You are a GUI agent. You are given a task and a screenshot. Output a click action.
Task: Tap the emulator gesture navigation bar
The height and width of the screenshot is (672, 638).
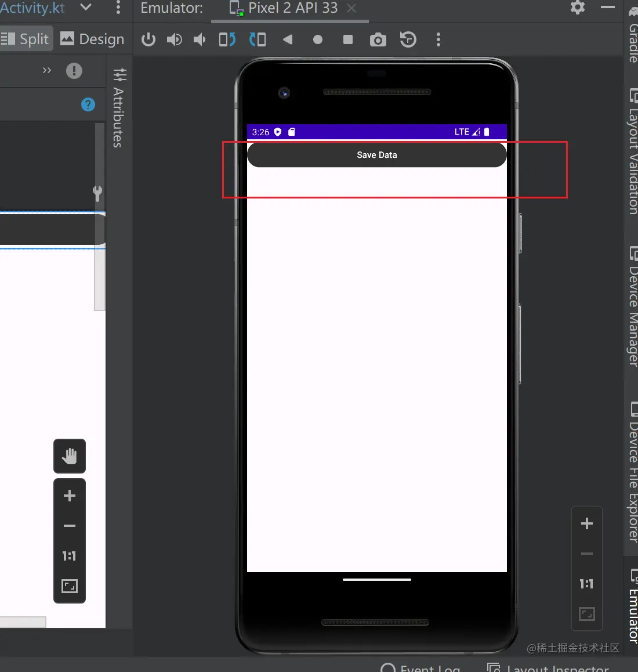coord(376,579)
